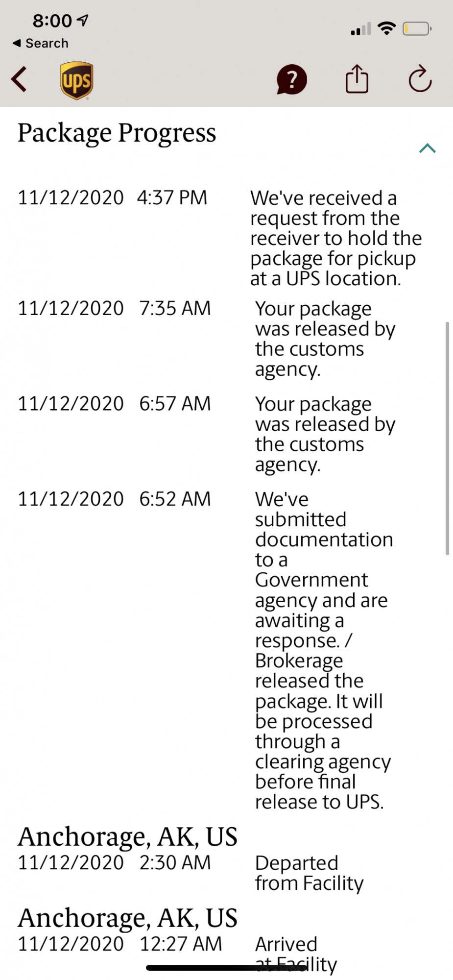Collapse the Package Progress section chevron
The image size is (453, 980).
point(427,148)
